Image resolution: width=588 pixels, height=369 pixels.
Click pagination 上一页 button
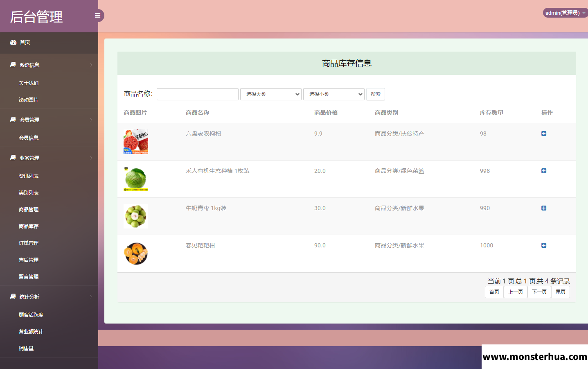pyautogui.click(x=516, y=292)
